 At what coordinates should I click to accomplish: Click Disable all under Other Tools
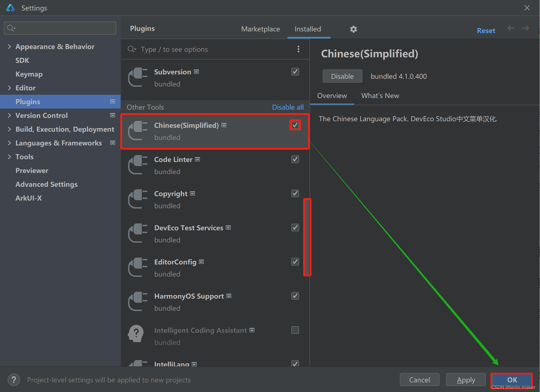point(287,107)
